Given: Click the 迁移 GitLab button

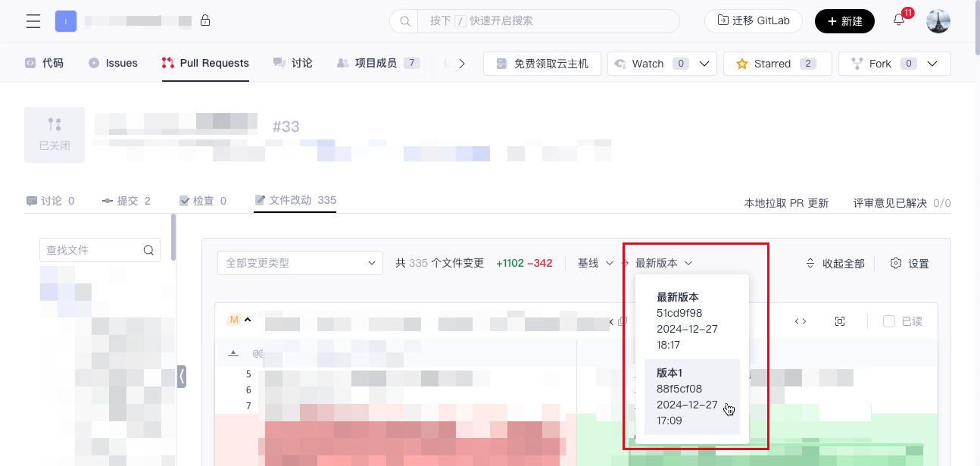Looking at the screenshot, I should click(x=753, y=21).
